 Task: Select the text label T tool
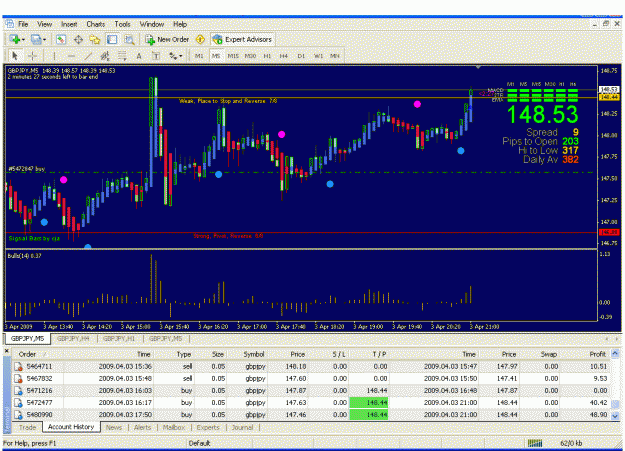tap(156, 56)
